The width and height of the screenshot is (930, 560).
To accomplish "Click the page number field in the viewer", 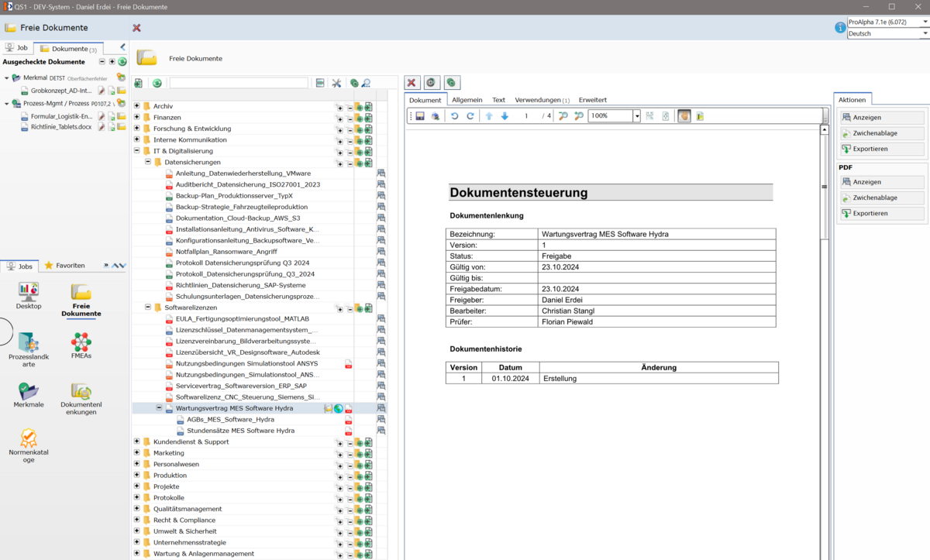I will pyautogui.click(x=525, y=116).
